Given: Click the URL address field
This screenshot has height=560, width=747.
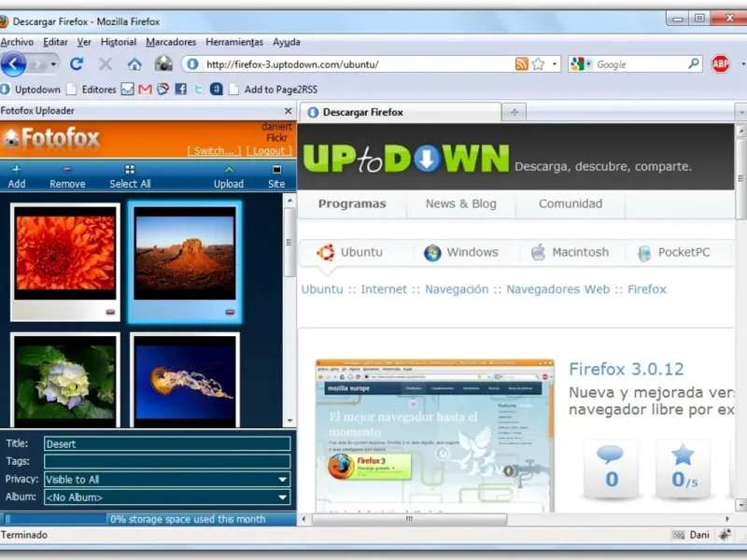Looking at the screenshot, I should tap(358, 64).
